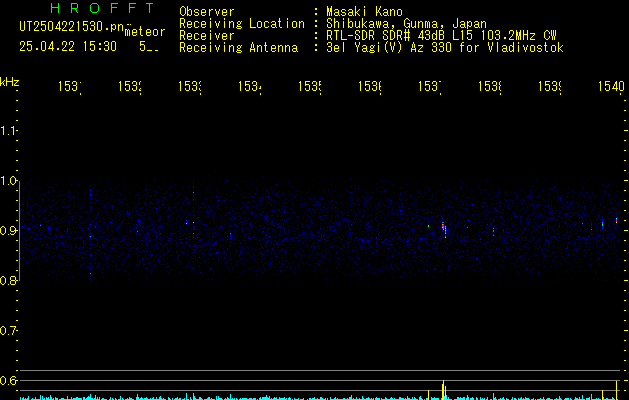Click the 1540 time axis label
Viewport: 629px width, 400px height.
coord(611,86)
